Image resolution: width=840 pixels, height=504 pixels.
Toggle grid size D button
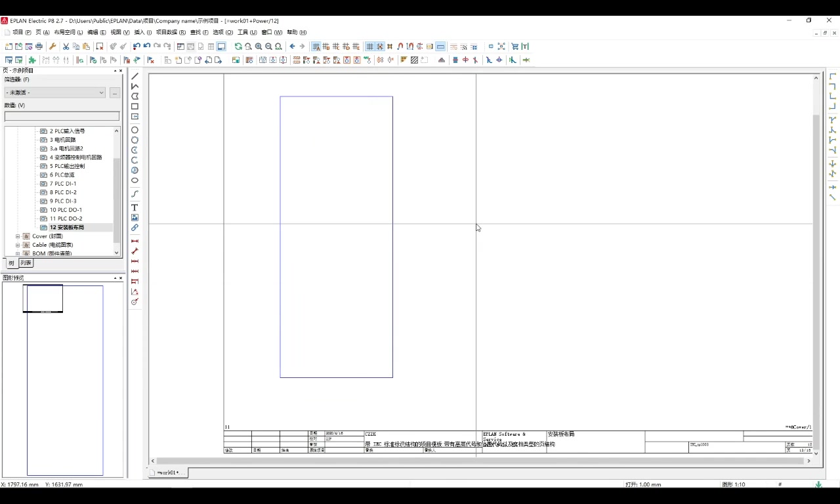point(346,47)
